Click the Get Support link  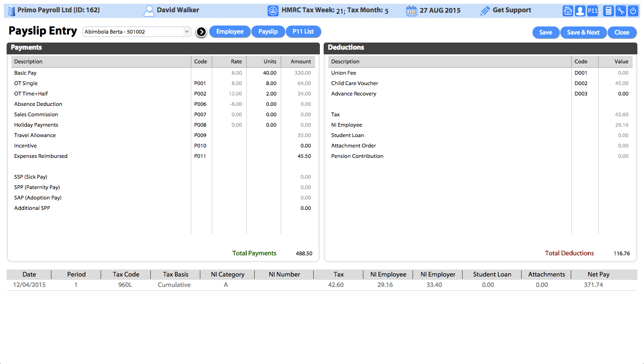coord(512,10)
